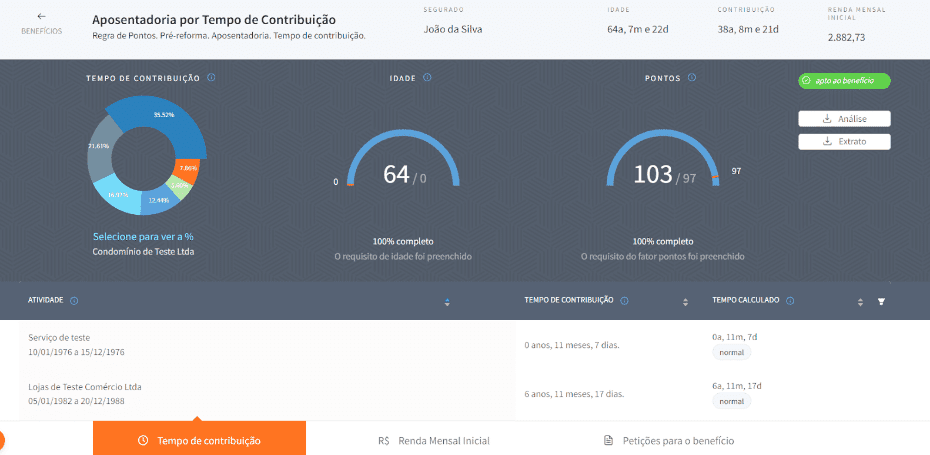The height and width of the screenshot is (455, 930).
Task: Click info icon beside Tempo de Contribuição chart title
Action: pyautogui.click(x=212, y=78)
